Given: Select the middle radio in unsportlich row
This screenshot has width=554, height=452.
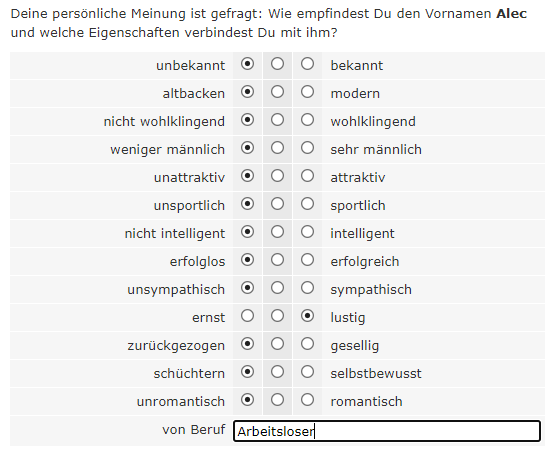Looking at the screenshot, I should tap(277, 204).
